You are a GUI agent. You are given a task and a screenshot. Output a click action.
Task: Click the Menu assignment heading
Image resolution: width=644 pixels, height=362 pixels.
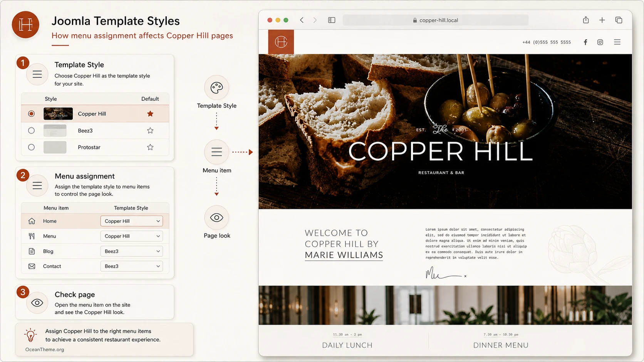click(85, 176)
